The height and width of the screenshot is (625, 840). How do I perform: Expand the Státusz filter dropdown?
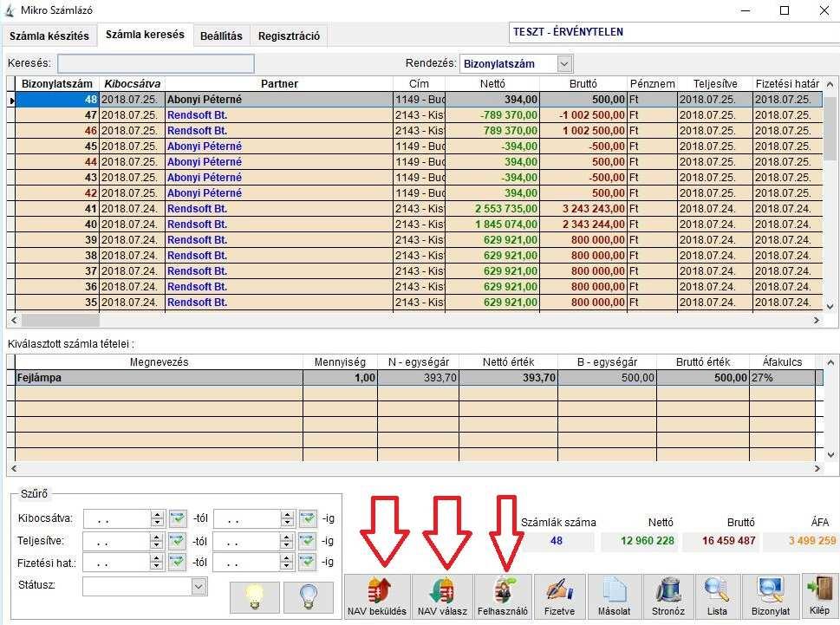199,587
